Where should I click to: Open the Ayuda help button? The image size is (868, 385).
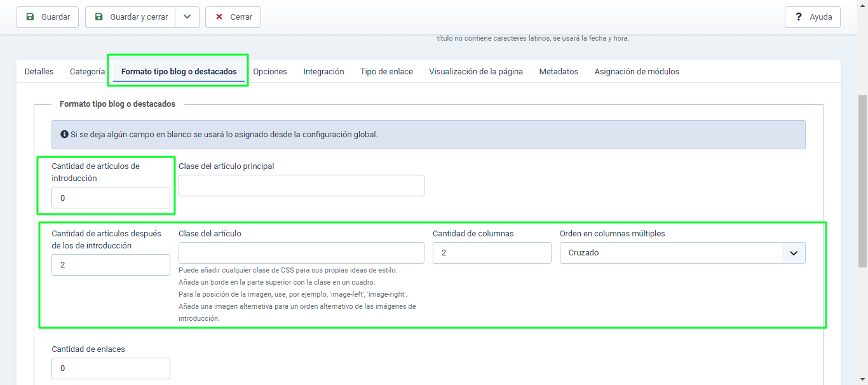[x=813, y=17]
